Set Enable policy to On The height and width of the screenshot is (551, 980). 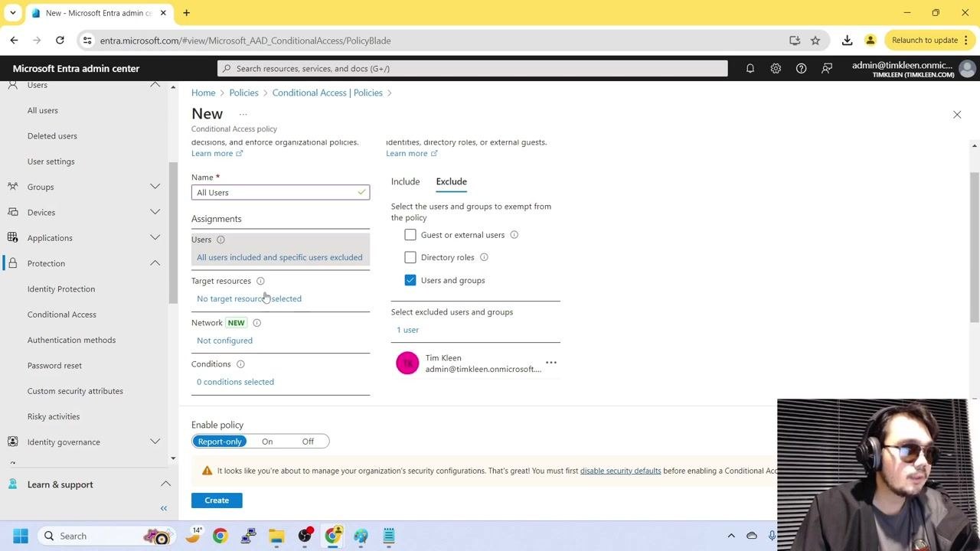point(267,442)
